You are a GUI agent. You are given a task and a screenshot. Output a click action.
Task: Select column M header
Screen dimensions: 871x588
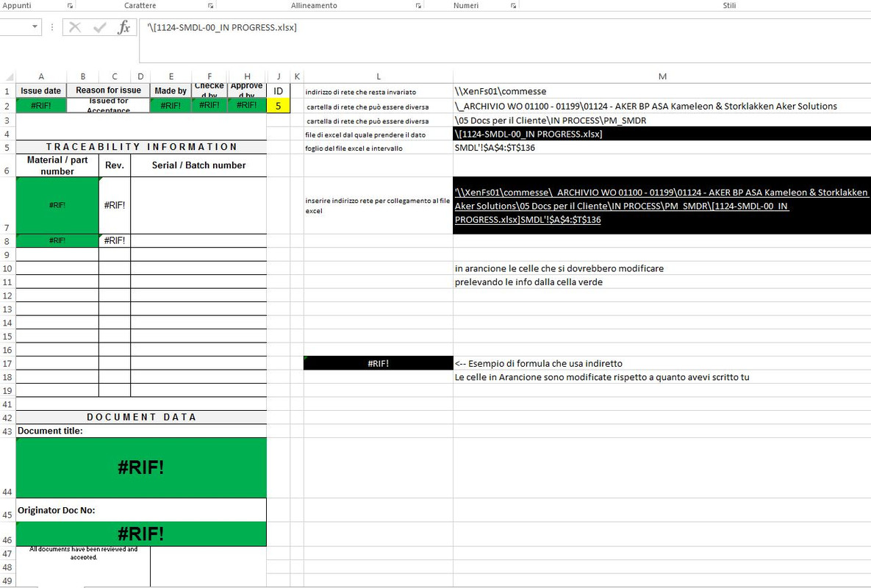coord(662,76)
